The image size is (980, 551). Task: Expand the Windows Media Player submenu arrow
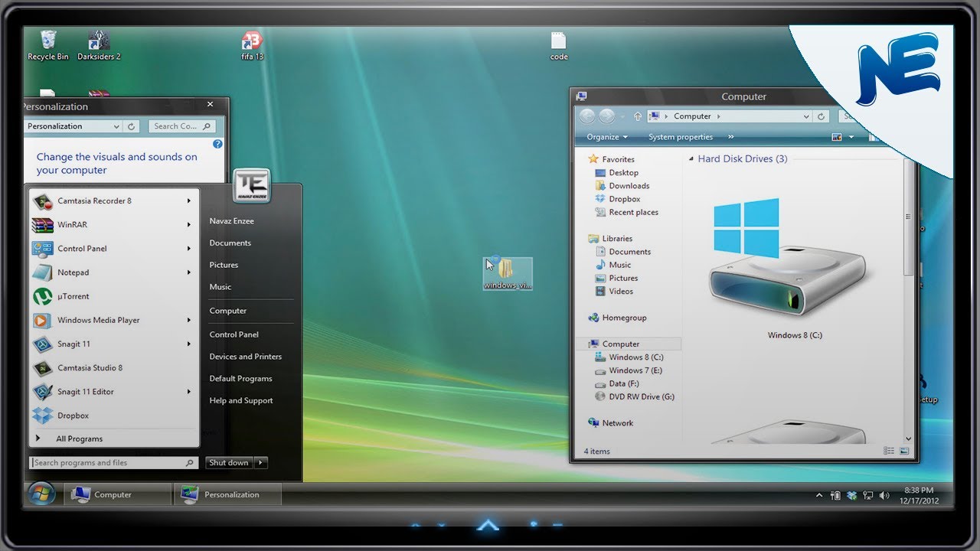tap(188, 320)
